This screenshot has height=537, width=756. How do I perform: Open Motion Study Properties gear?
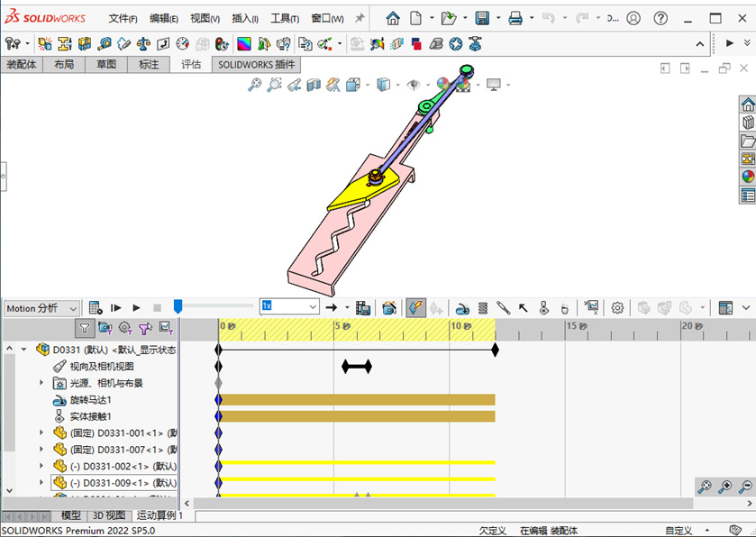click(617, 307)
